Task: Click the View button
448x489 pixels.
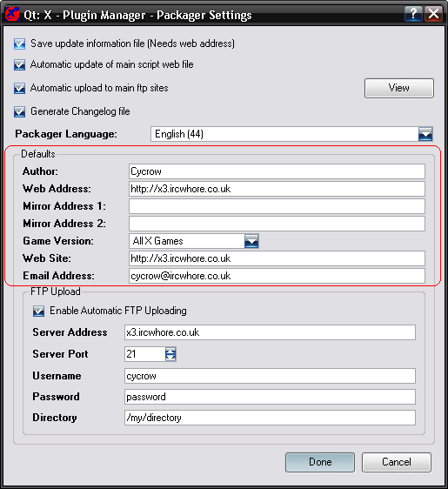Action: (x=399, y=88)
